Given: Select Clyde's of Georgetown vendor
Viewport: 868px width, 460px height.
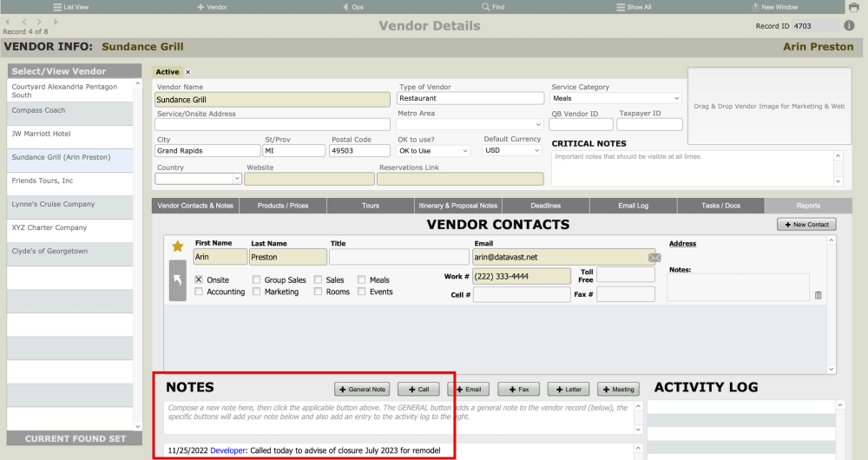Looking at the screenshot, I should tap(70, 254).
